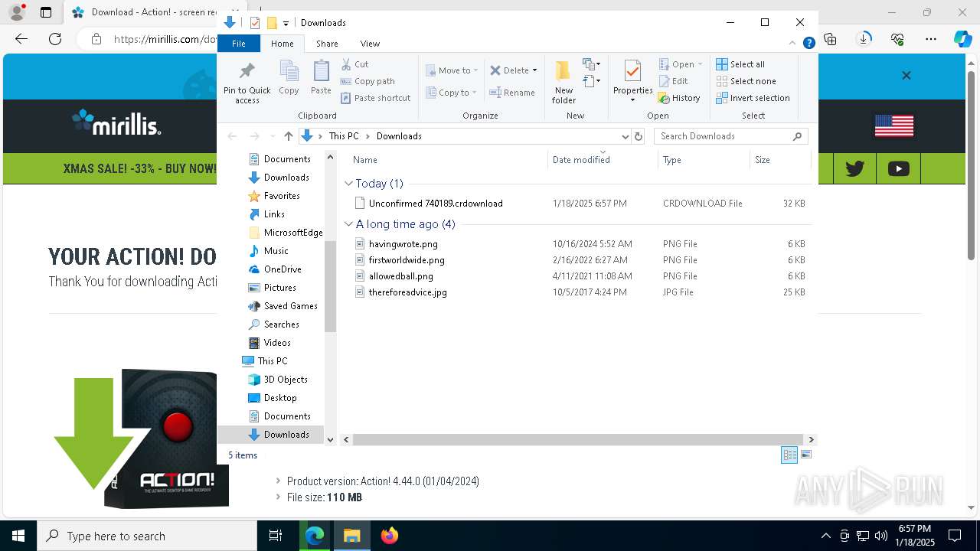Open the Properties dropdown arrow
This screenshot has height=551, width=980.
(x=632, y=100)
